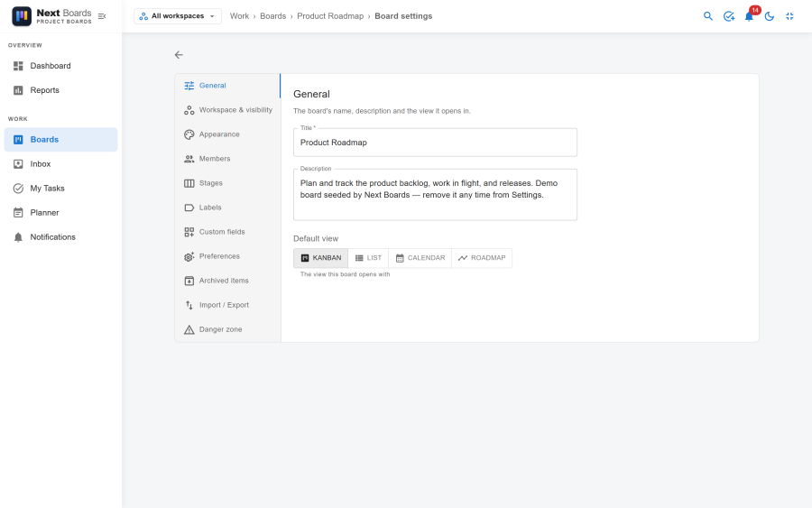The width and height of the screenshot is (812, 508).
Task: Set default view to Kanban
Action: [321, 258]
